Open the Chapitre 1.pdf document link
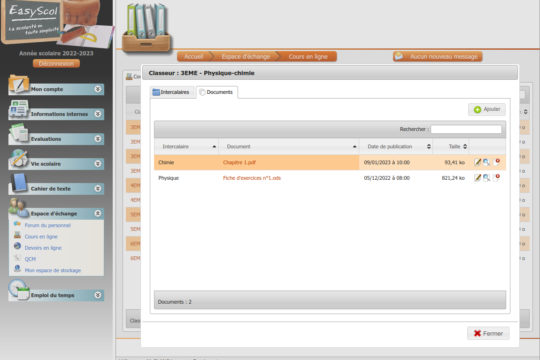This screenshot has width=540, height=360. click(239, 162)
